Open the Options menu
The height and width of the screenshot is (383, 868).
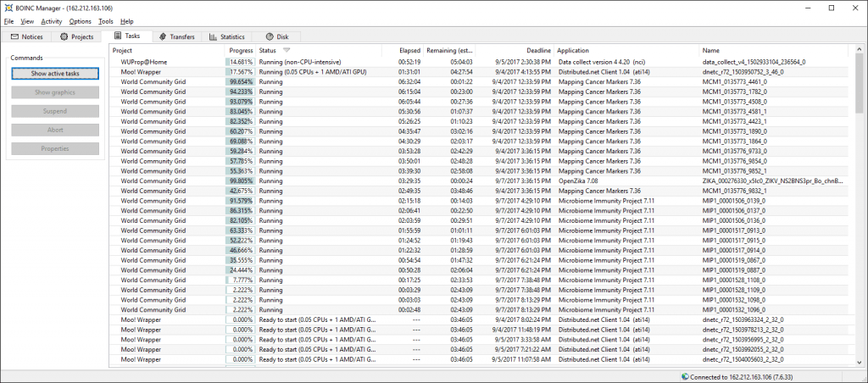[81, 21]
